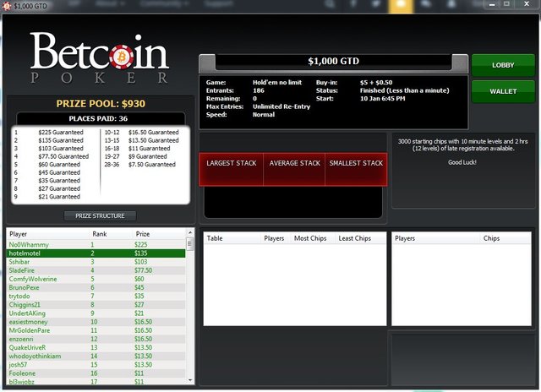The height and width of the screenshot is (392, 541).
Task: Click the $77.50 prize of SladeFire
Action: pos(143,270)
